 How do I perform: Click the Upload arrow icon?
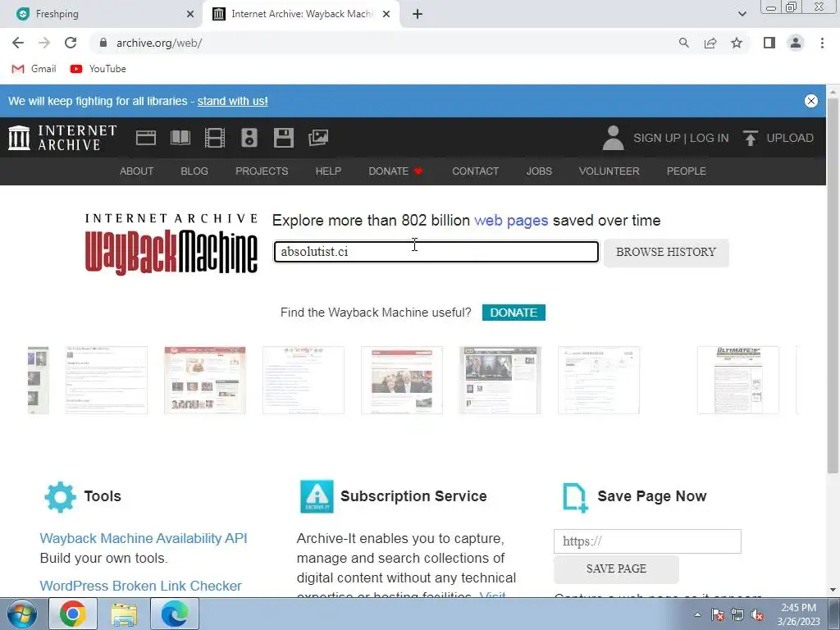point(750,138)
